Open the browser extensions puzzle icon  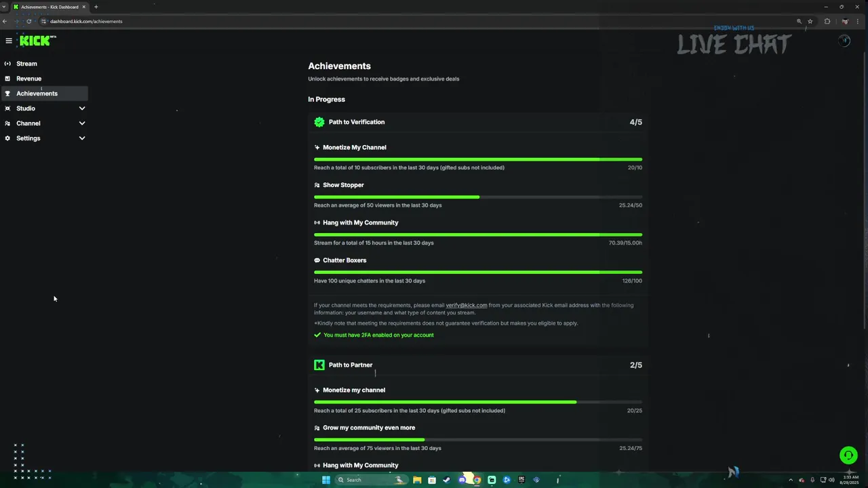click(827, 21)
